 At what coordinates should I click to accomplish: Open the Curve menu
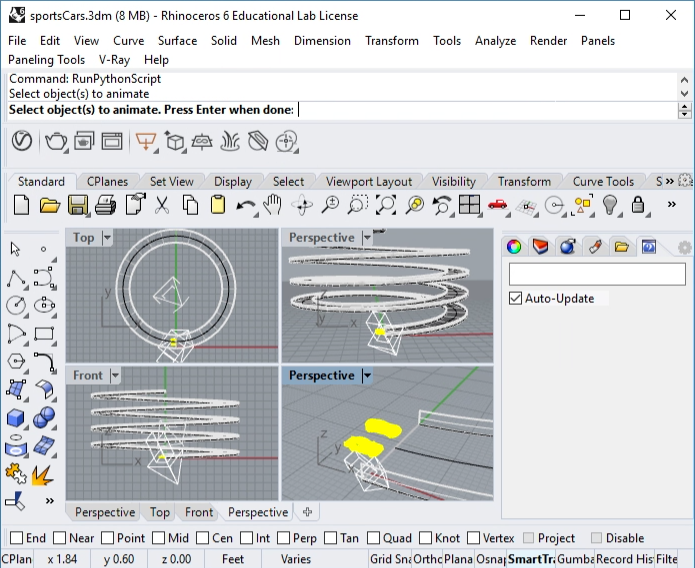point(129,41)
